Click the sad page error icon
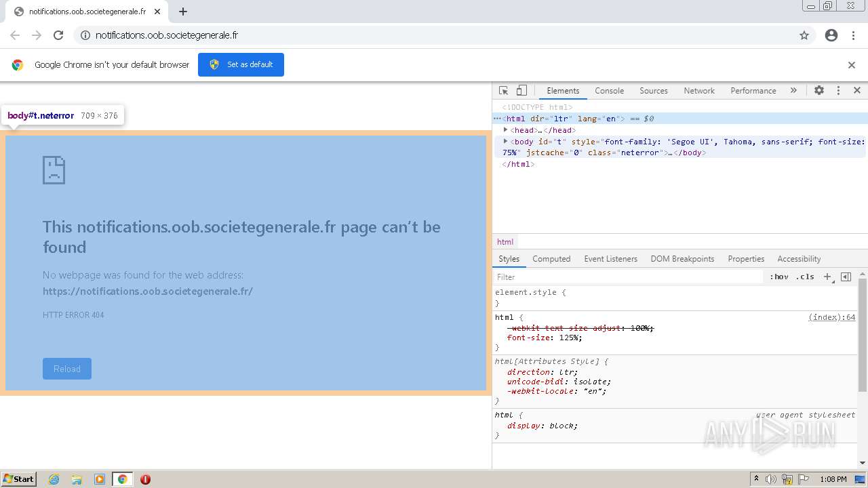This screenshot has height=488, width=868. (54, 170)
